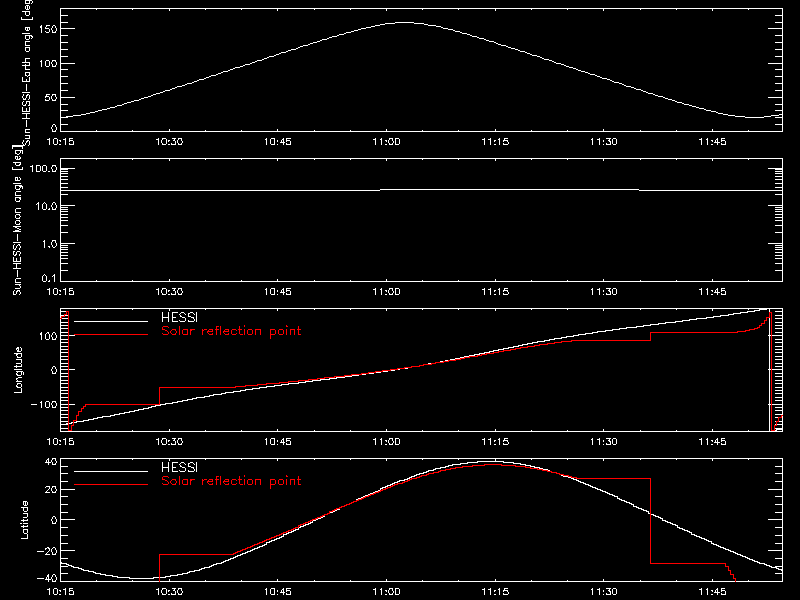Select the Longitude axis title

[x=18, y=370]
